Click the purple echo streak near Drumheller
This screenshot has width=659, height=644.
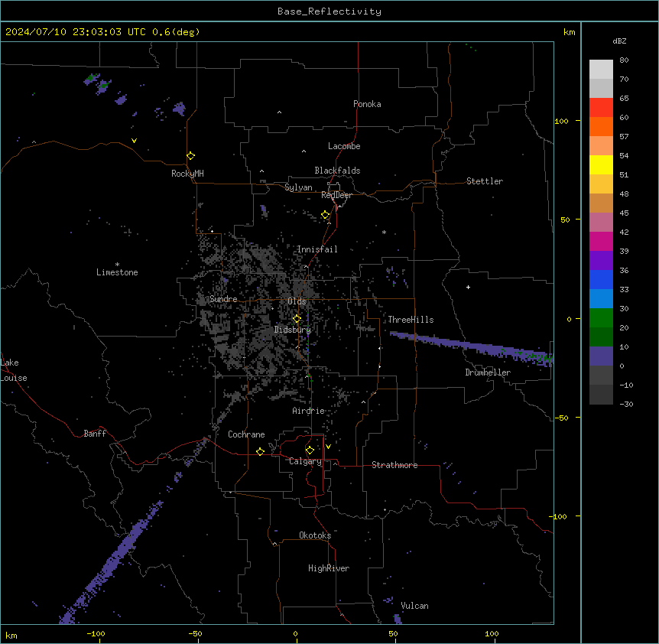point(471,346)
